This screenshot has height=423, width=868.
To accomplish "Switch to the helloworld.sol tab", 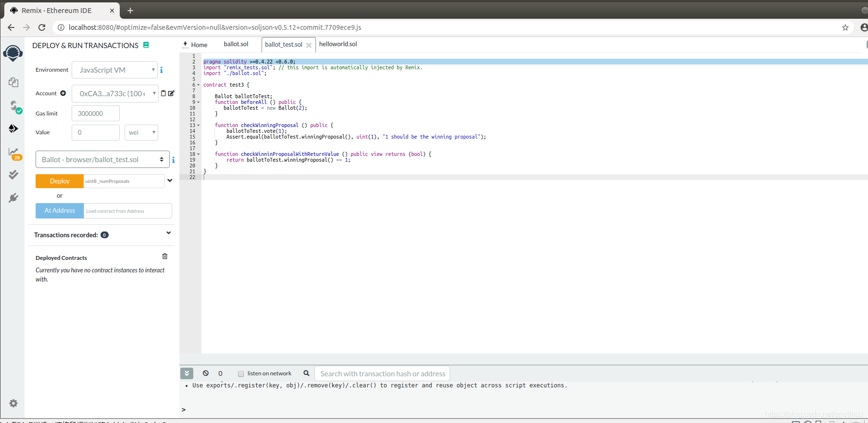I will coord(338,44).
